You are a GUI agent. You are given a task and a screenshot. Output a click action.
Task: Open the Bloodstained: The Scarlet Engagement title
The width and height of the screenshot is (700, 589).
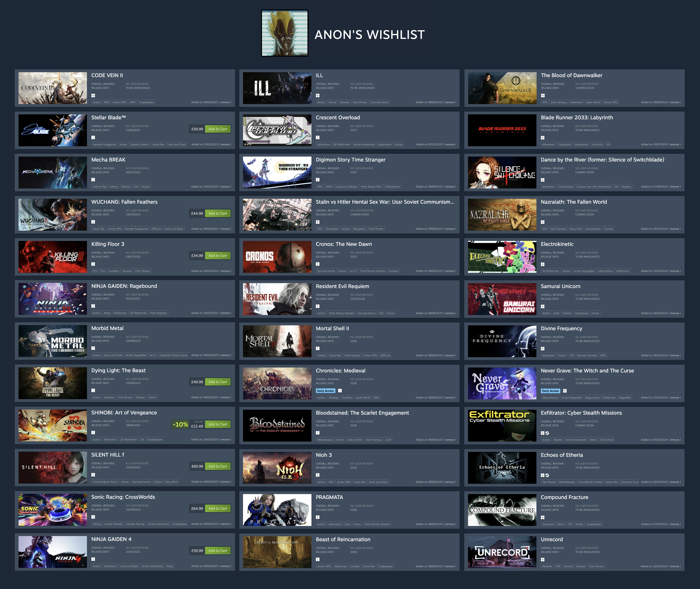coord(362,413)
